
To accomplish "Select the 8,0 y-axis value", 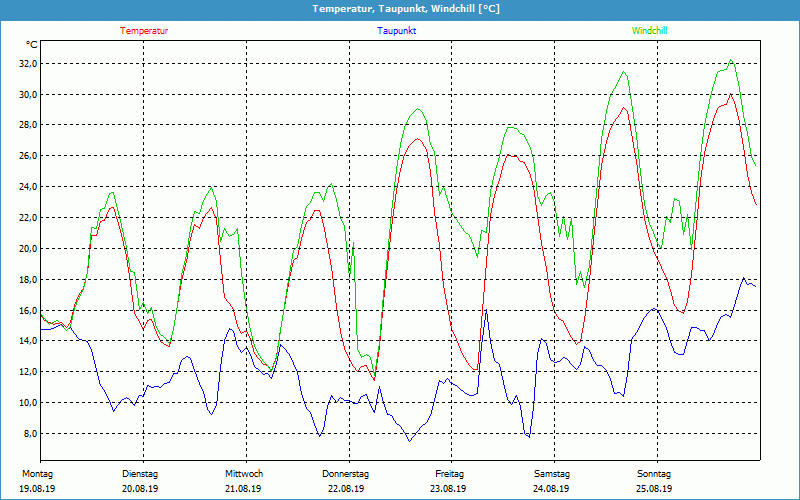I will coord(30,434).
